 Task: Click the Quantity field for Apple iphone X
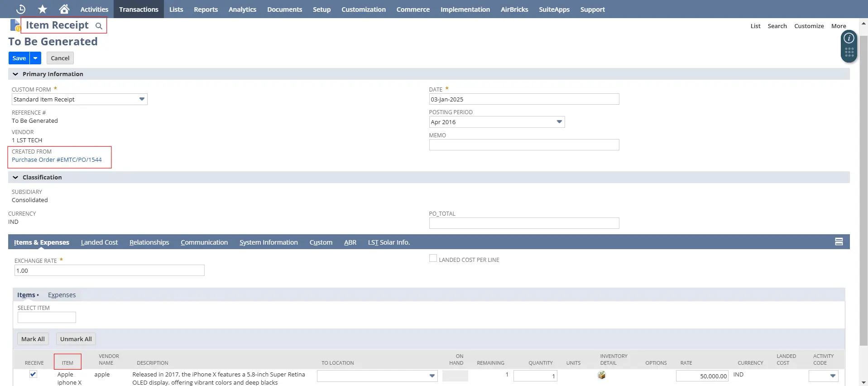click(535, 376)
